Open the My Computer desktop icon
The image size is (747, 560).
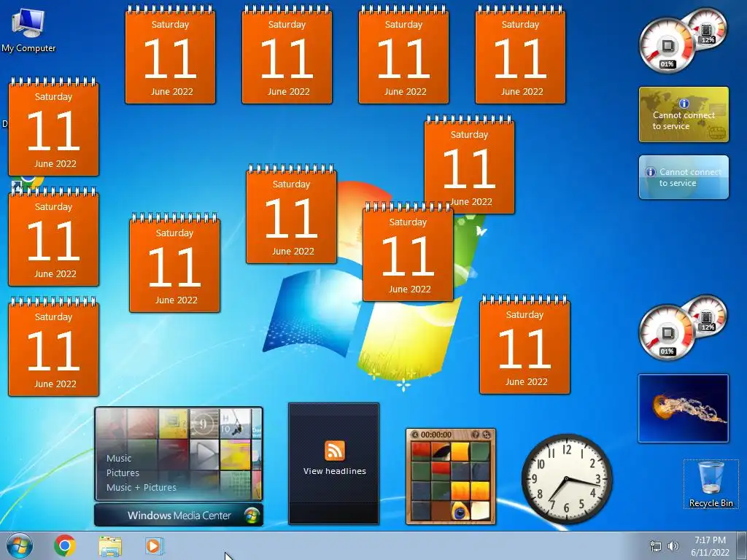click(28, 29)
